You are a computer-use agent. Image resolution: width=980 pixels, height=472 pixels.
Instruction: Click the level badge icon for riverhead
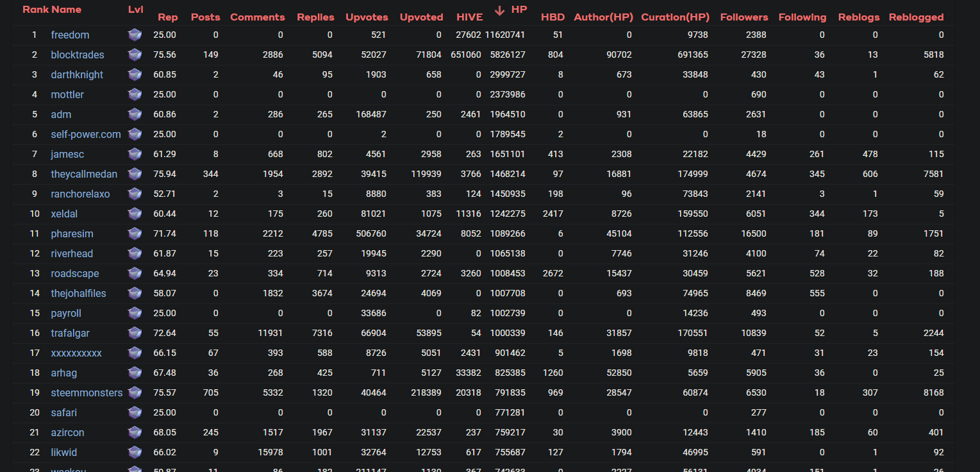[x=135, y=253]
